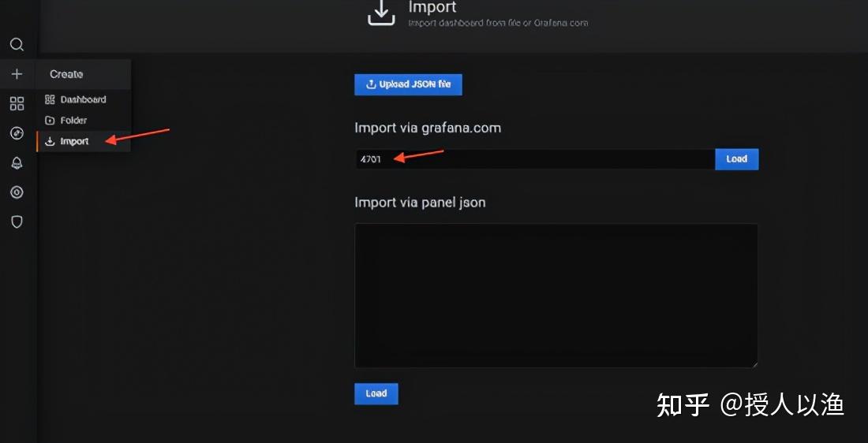The image size is (868, 443).
Task: Click the plus Create icon in sidebar
Action: click(17, 73)
